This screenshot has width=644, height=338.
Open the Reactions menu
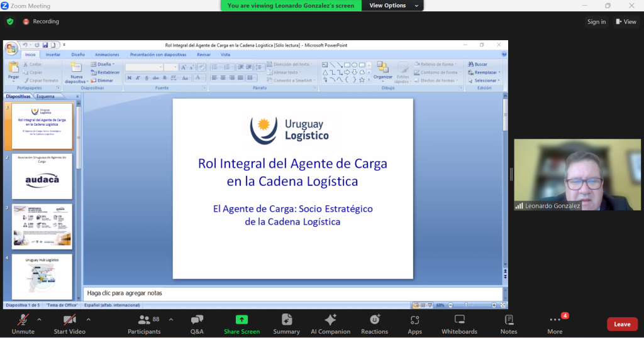[374, 324]
